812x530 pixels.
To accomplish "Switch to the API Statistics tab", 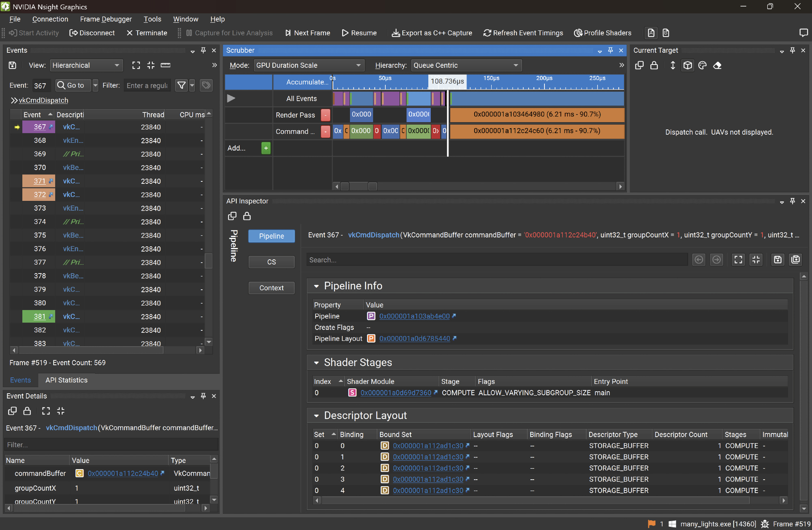I will point(66,380).
